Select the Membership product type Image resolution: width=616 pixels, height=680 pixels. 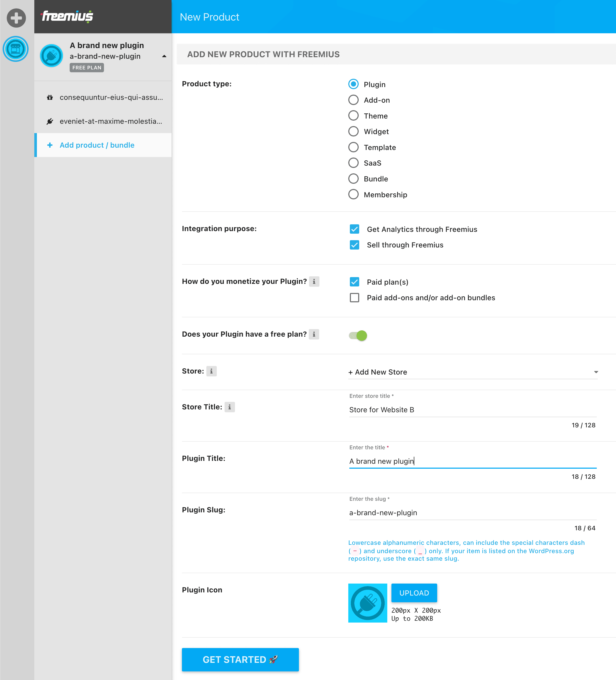[x=353, y=195]
